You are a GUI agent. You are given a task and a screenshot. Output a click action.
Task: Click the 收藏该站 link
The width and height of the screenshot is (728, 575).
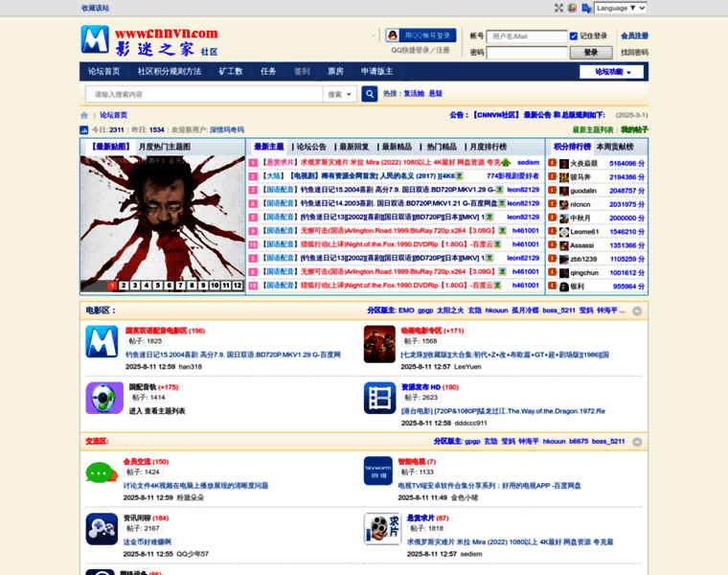(95, 8)
